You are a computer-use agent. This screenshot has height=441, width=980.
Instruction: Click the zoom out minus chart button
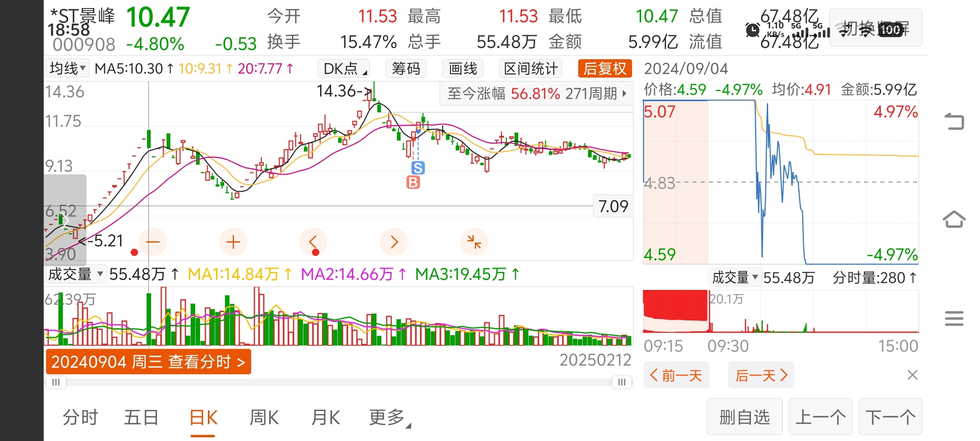coord(153,242)
